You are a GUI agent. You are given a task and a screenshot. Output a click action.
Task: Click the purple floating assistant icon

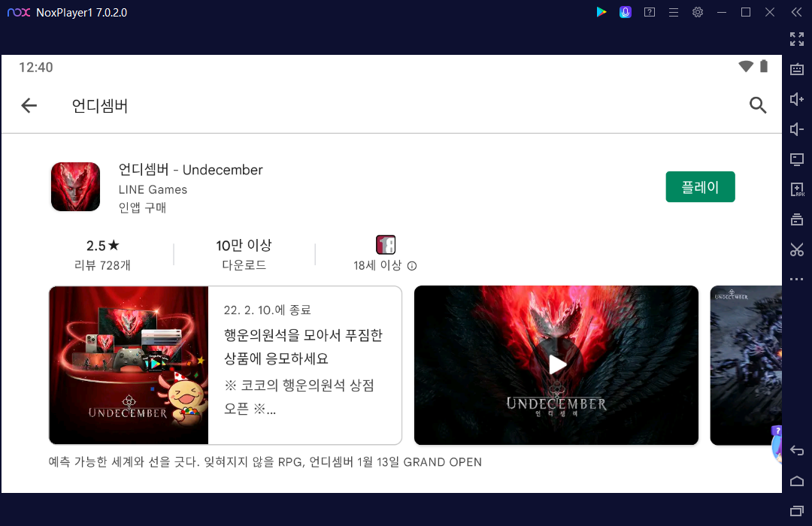click(776, 444)
